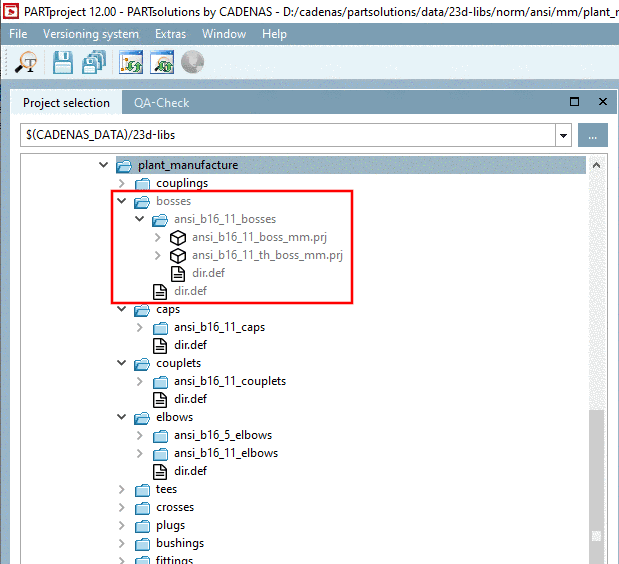Maximize the Project selection panel
This screenshot has width=619, height=564.
coord(574,102)
